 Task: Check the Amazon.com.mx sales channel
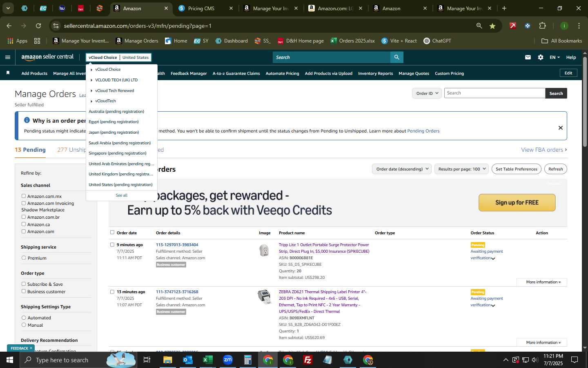coord(24,196)
